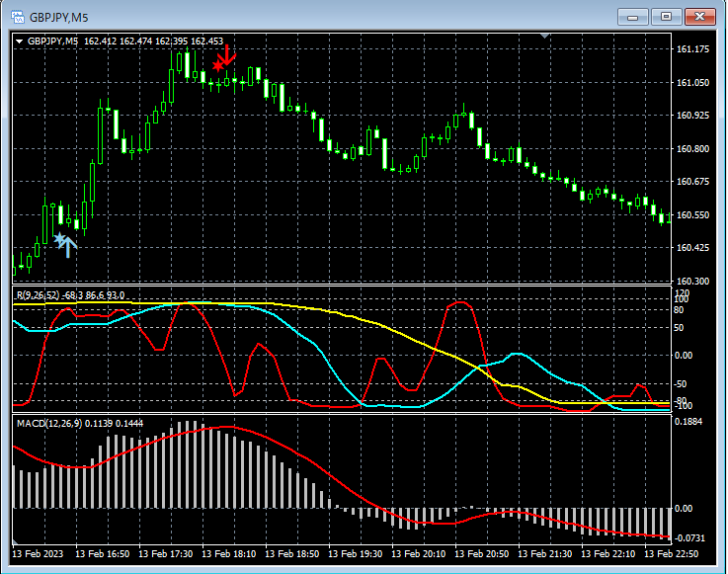Select the blue star marker near buy arrow
Image resolution: width=728 pixels, height=574 pixels.
click(x=59, y=239)
